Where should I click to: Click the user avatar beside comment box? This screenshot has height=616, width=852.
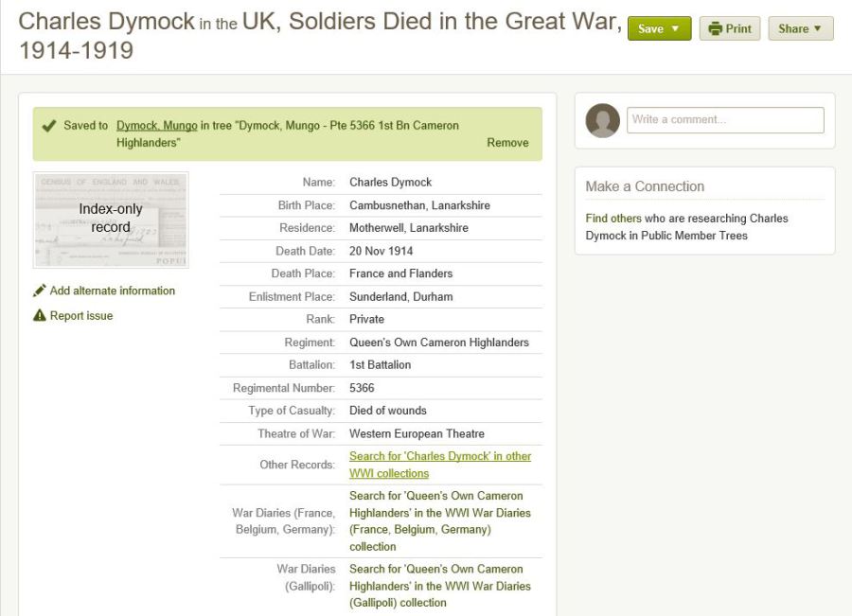(x=603, y=120)
